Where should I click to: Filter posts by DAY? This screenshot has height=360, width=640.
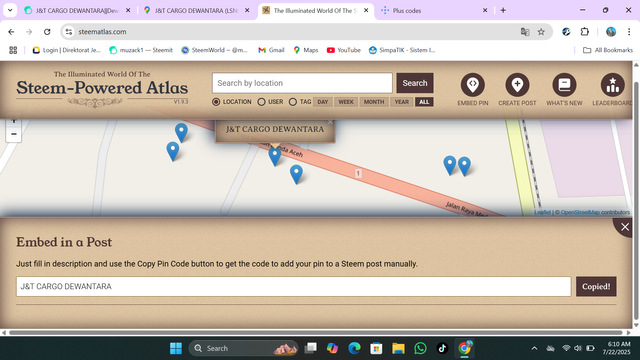323,102
